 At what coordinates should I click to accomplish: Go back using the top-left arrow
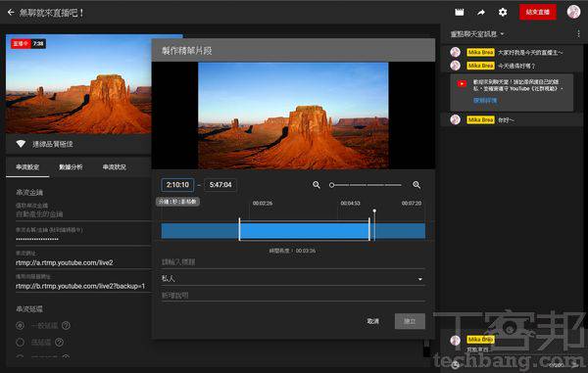pos(11,13)
